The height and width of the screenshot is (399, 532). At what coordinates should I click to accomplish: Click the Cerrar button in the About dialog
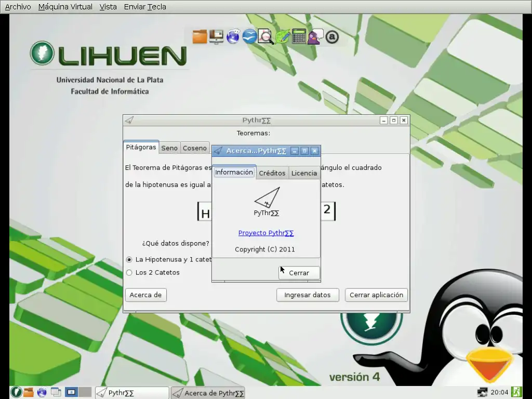[x=299, y=273]
